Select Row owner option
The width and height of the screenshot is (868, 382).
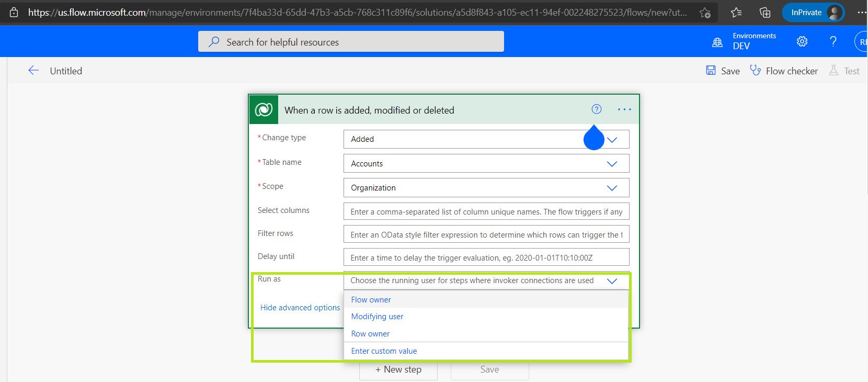[x=486, y=334]
